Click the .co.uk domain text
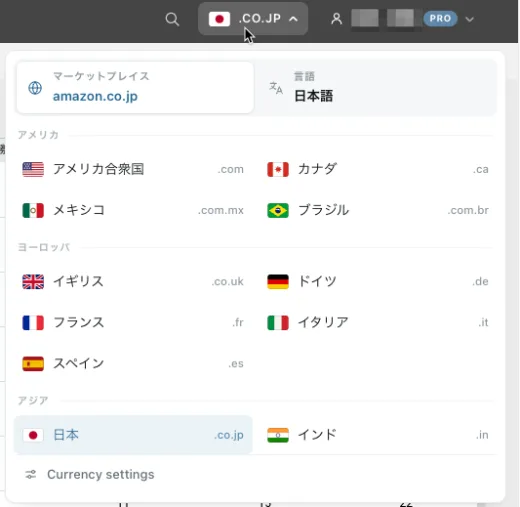The height and width of the screenshot is (507, 520). 228,282
